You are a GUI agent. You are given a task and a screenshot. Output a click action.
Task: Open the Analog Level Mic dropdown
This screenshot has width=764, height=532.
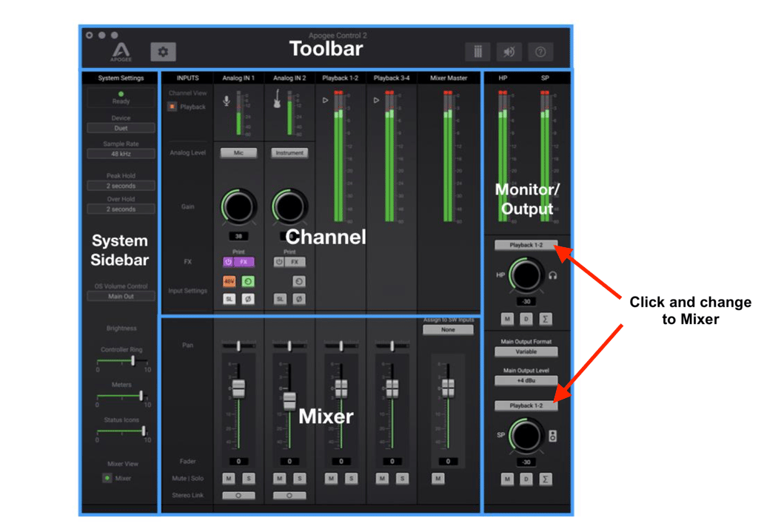tap(238, 153)
